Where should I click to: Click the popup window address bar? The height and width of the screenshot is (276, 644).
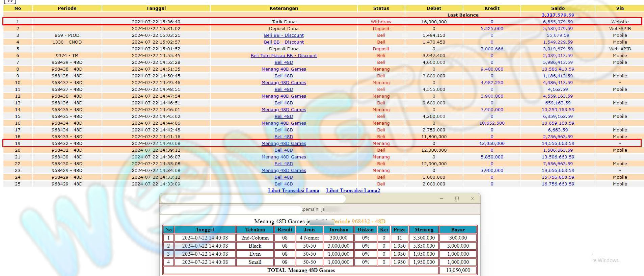[231, 209]
